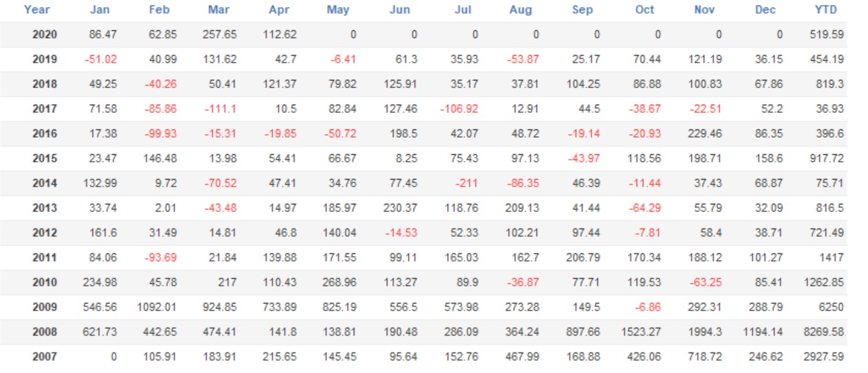868x373 pixels.
Task: Click the January 2019 value -51.02
Action: [100, 59]
